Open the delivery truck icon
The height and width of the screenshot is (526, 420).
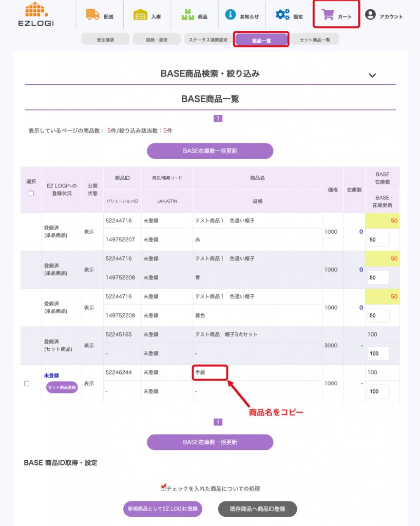93,15
